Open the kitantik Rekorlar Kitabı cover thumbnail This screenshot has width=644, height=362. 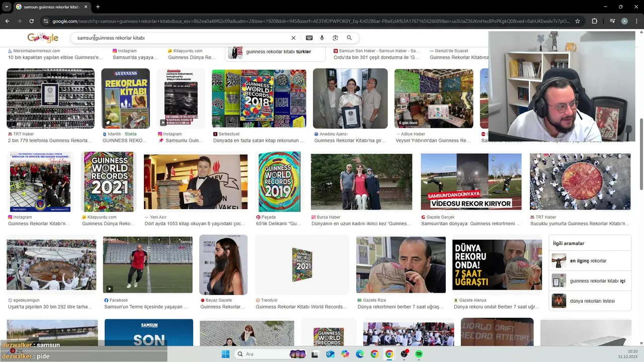pyautogui.click(x=125, y=99)
